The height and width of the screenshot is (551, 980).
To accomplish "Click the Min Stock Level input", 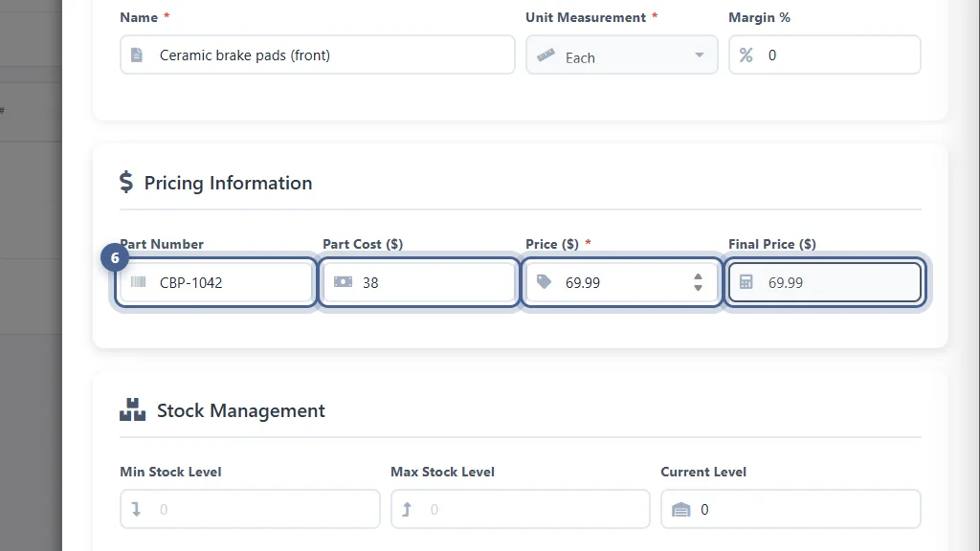I will click(250, 509).
